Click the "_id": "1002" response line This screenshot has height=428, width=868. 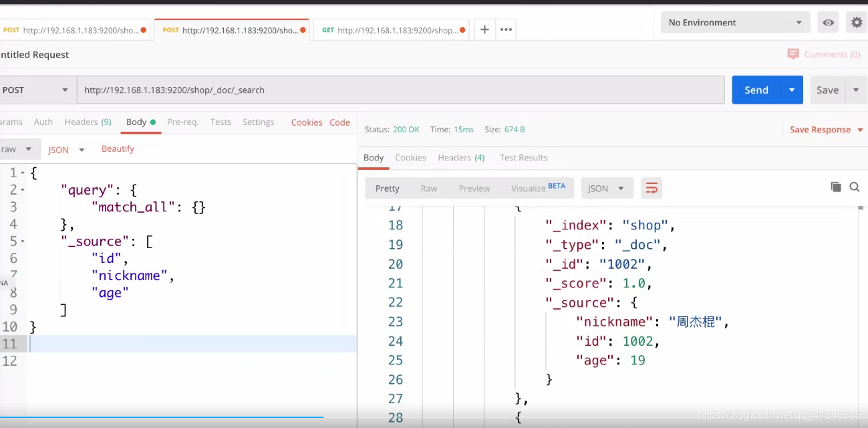click(598, 264)
